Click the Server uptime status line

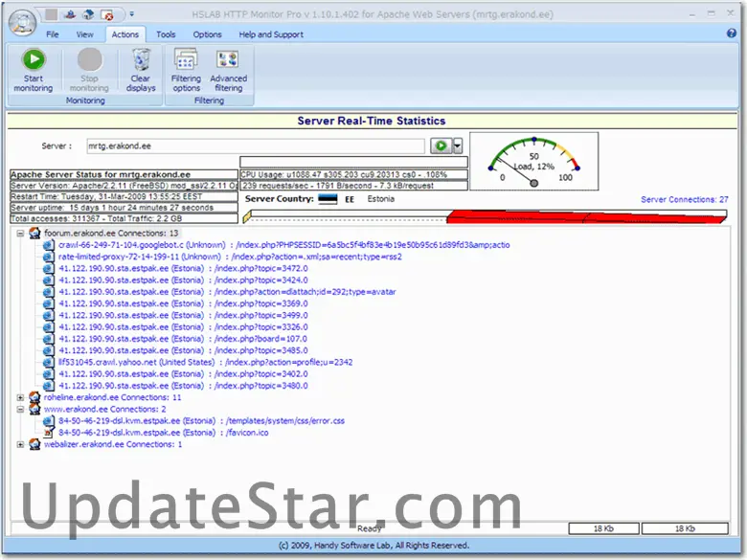tap(124, 208)
